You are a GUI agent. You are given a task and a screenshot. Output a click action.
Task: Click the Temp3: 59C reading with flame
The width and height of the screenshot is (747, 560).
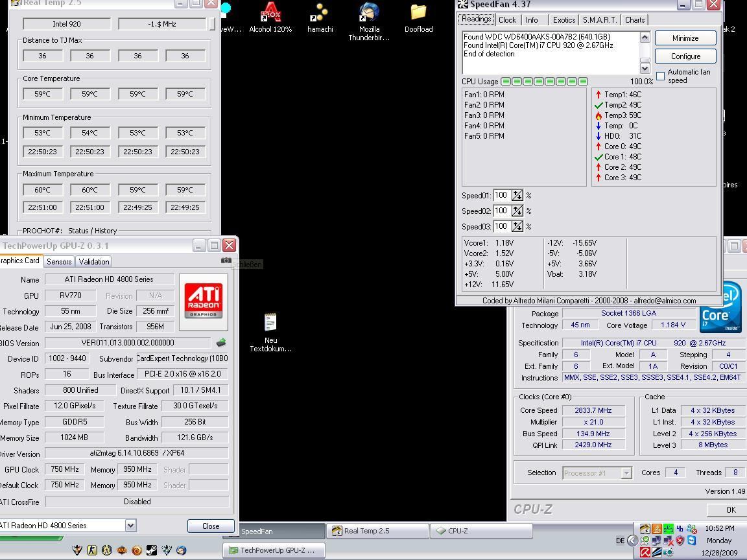(x=618, y=115)
